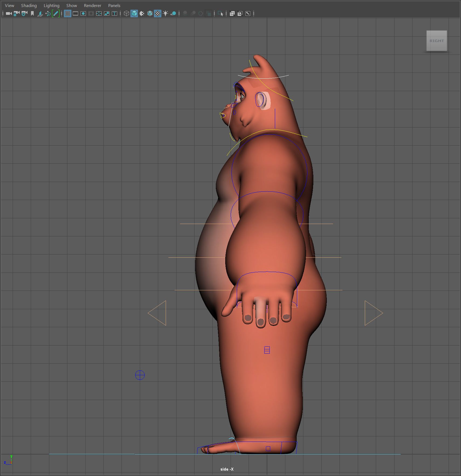Select the blue crosshair circle rig control

(x=140, y=375)
